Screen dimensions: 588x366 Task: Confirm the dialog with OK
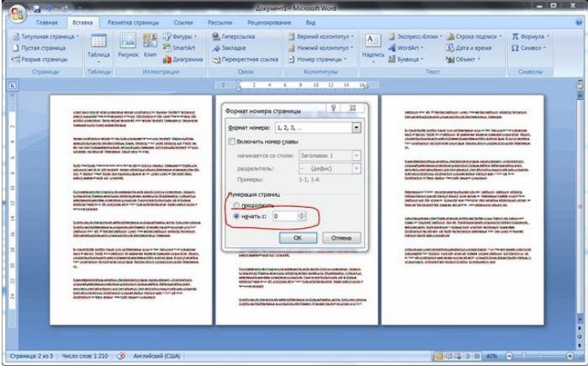(298, 238)
